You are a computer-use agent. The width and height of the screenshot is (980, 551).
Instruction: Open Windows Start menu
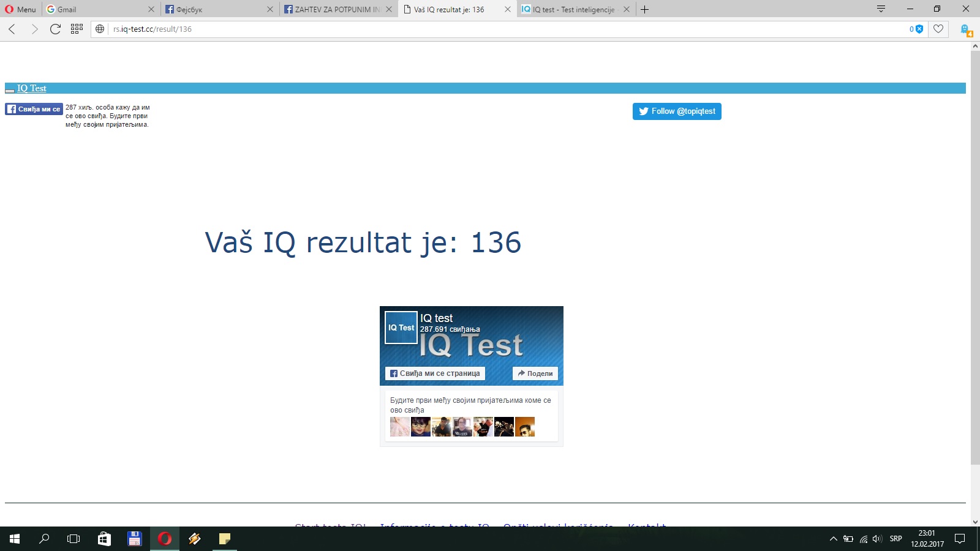coord(15,539)
